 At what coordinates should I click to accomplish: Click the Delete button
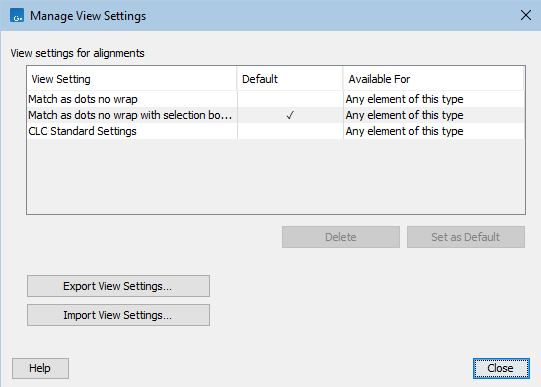tap(341, 237)
